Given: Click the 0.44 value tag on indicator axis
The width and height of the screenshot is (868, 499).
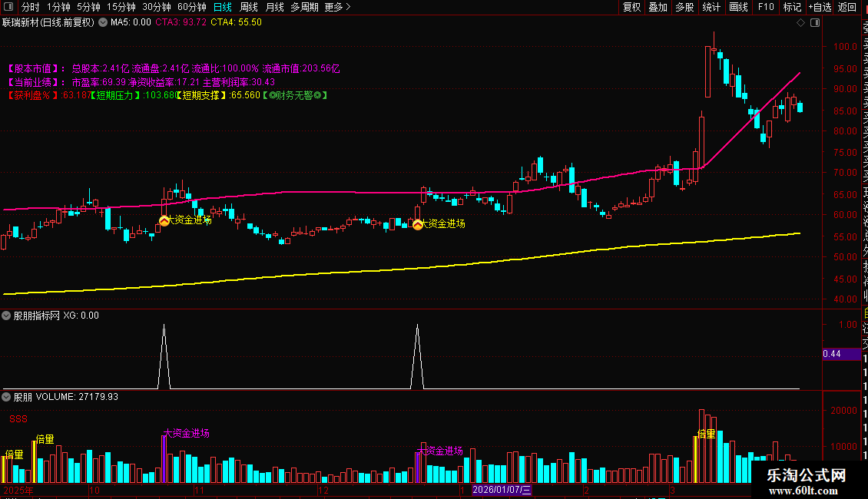Looking at the screenshot, I should coord(840,354).
